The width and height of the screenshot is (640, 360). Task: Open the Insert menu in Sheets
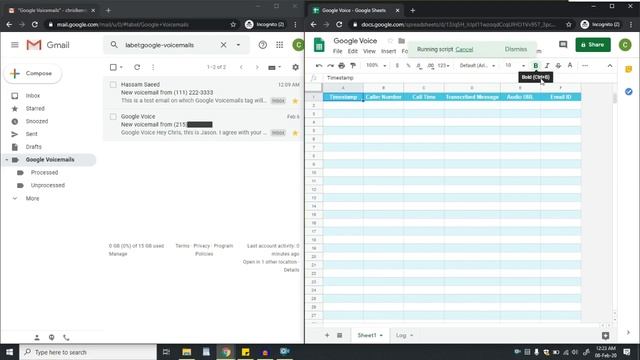pos(389,51)
